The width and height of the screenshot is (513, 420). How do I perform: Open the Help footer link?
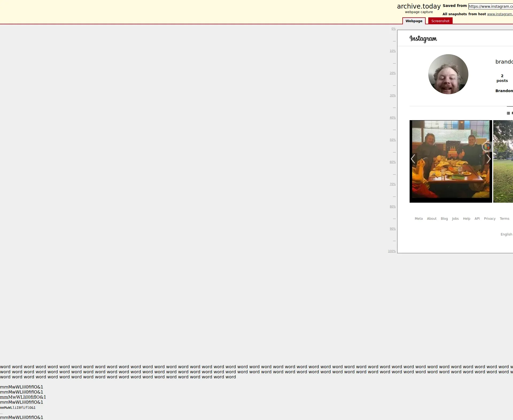point(467,219)
